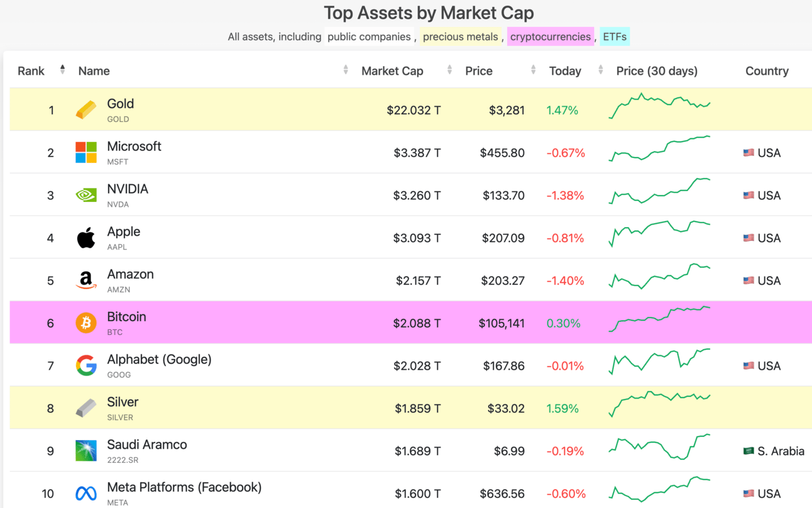
Task: Click Bitcoin price $105,141
Action: 502,323
